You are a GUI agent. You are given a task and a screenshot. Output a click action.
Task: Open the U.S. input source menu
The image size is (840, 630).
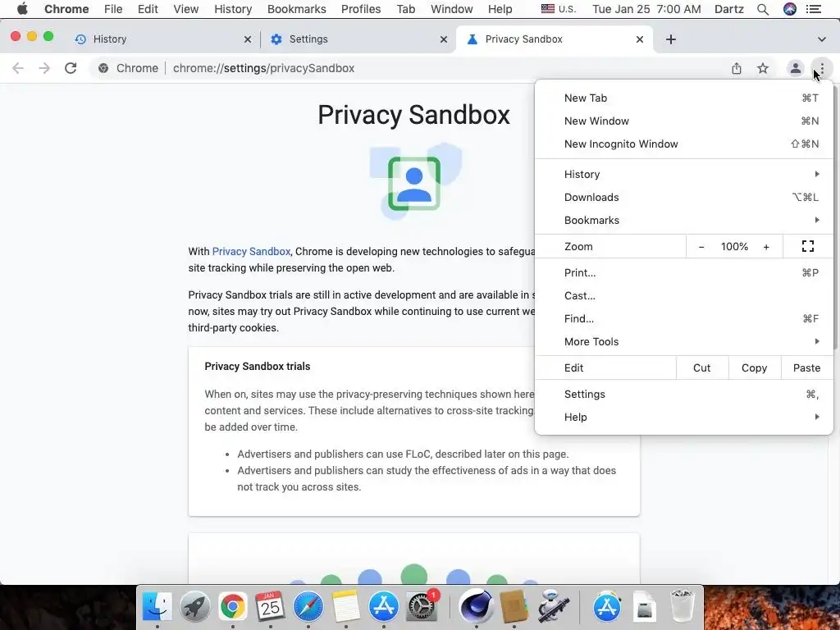[x=558, y=9]
